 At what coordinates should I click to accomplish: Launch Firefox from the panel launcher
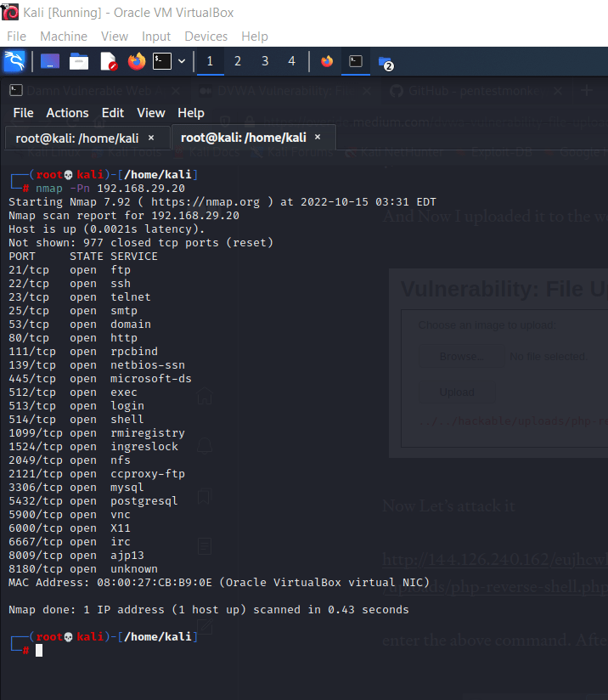137,61
